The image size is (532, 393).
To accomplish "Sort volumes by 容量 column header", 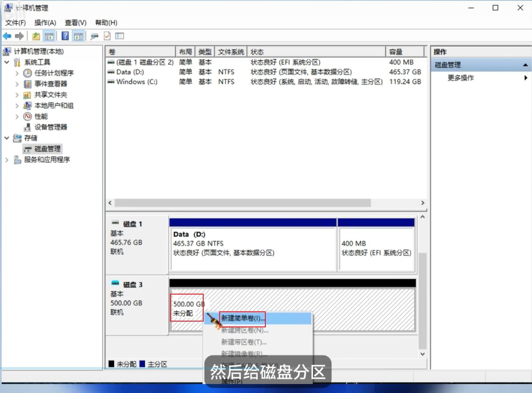I will click(x=401, y=52).
